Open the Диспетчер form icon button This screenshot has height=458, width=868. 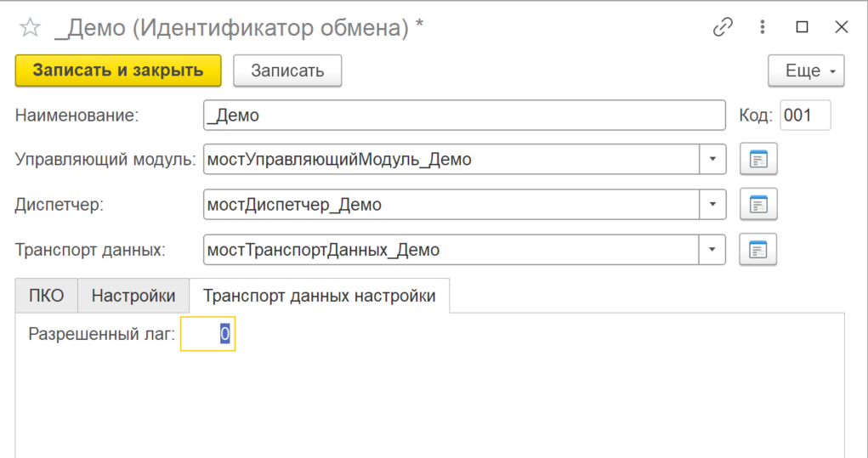tap(758, 204)
